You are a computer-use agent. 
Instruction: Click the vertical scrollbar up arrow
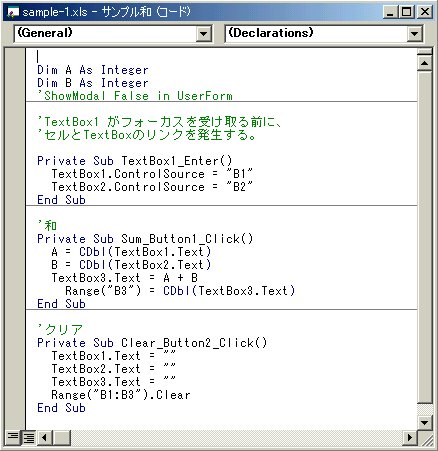click(424, 63)
